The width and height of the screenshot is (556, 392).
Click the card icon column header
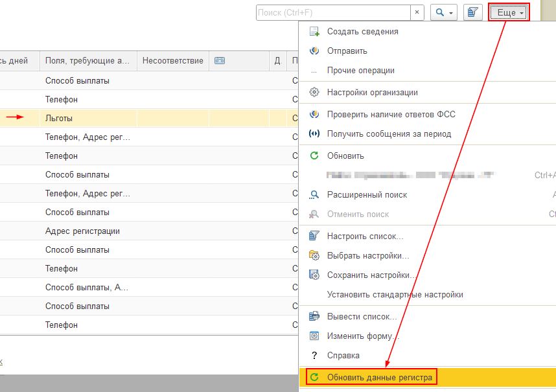[x=239, y=61]
